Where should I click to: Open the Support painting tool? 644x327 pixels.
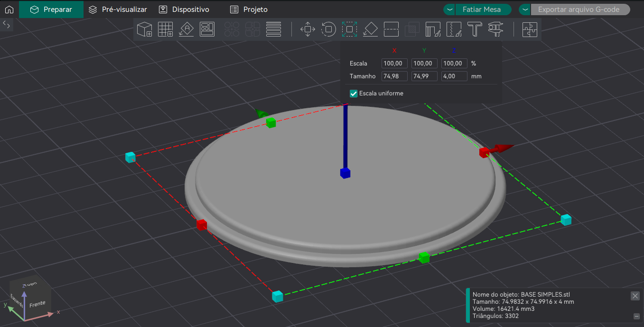coord(433,29)
